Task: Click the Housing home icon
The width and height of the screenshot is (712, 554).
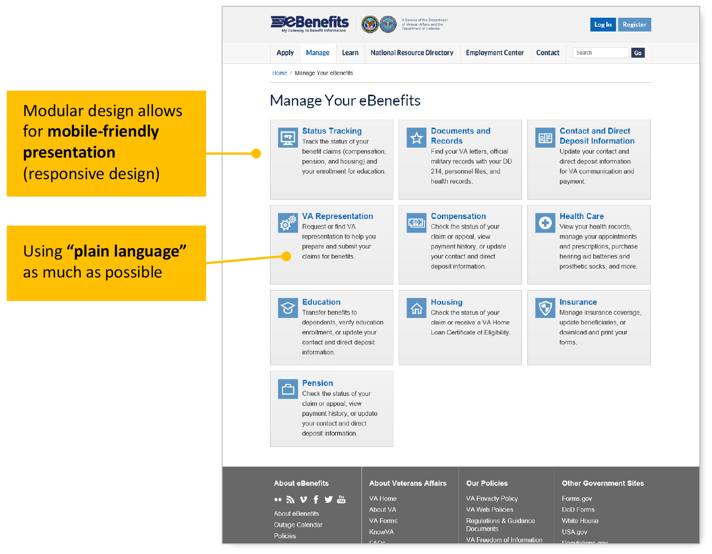Action: [416, 309]
